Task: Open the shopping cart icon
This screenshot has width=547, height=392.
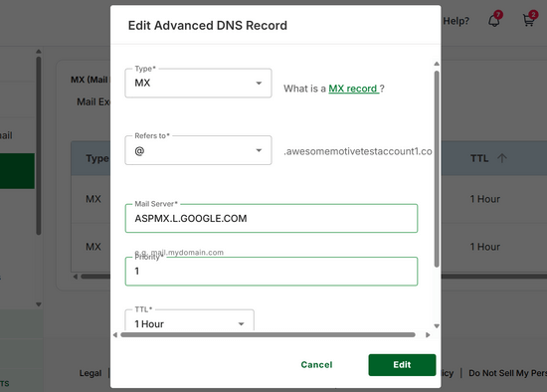Action: (x=529, y=20)
